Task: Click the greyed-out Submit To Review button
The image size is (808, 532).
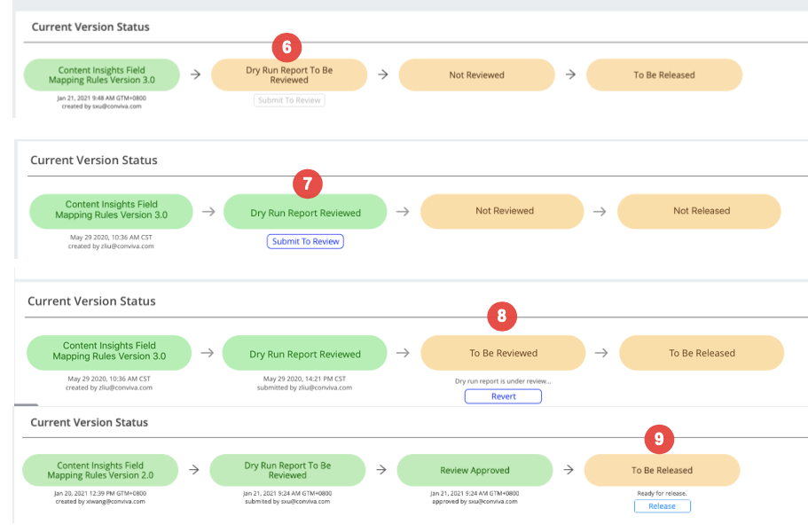Action: (289, 100)
